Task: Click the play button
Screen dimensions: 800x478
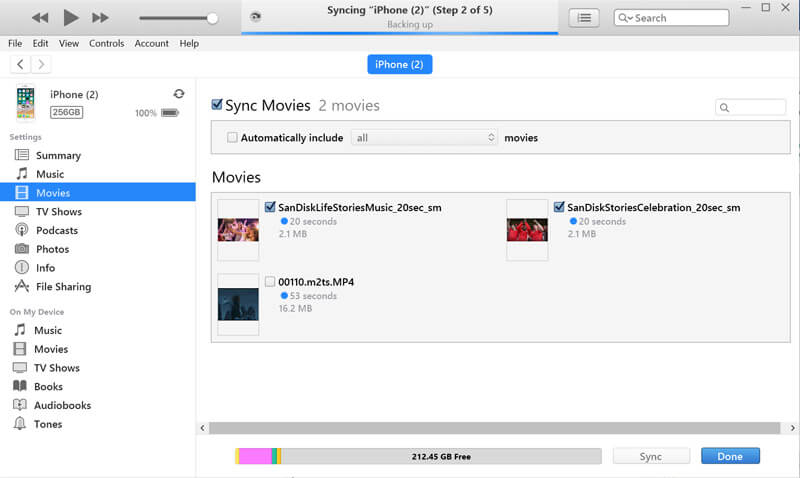Action: click(70, 18)
